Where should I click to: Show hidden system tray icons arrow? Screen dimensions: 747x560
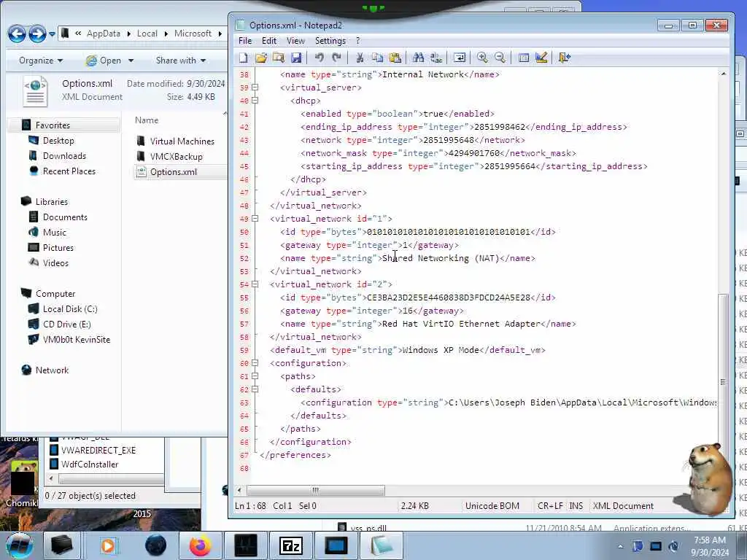620,546
